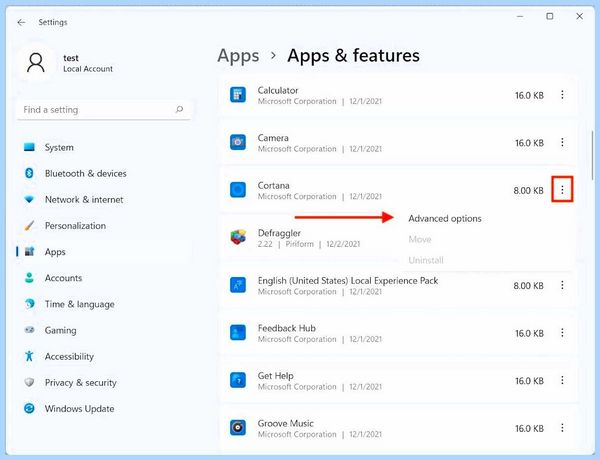
Task: Click the Cortana app icon
Action: 238,190
